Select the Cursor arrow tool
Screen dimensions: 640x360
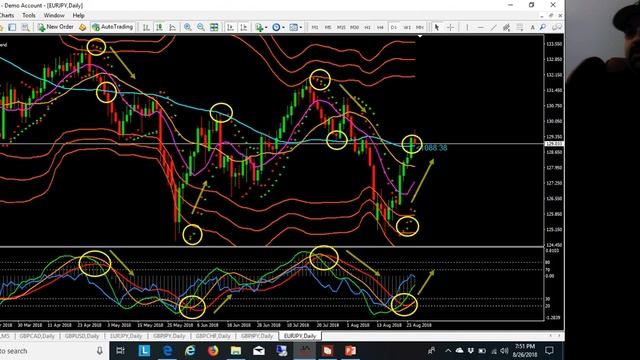437,27
